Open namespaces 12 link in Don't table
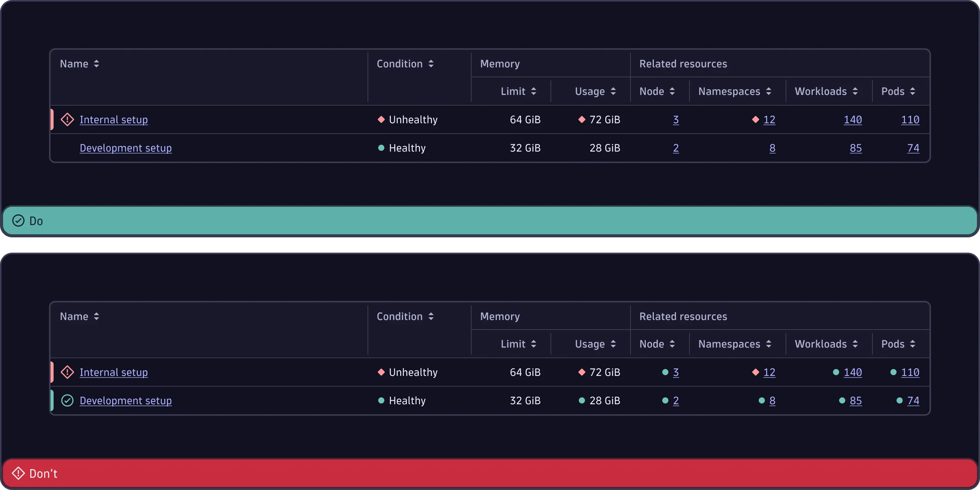This screenshot has width=980, height=490. pos(769,372)
